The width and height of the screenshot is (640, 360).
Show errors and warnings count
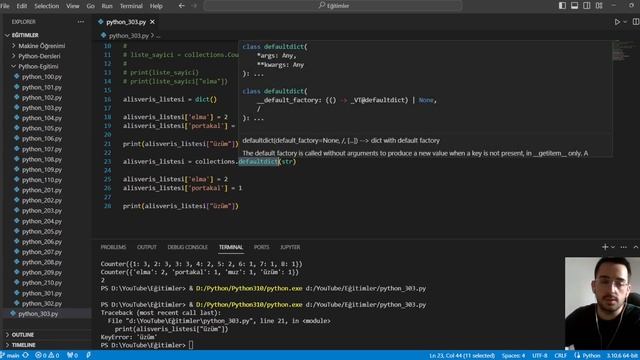(x=47, y=356)
